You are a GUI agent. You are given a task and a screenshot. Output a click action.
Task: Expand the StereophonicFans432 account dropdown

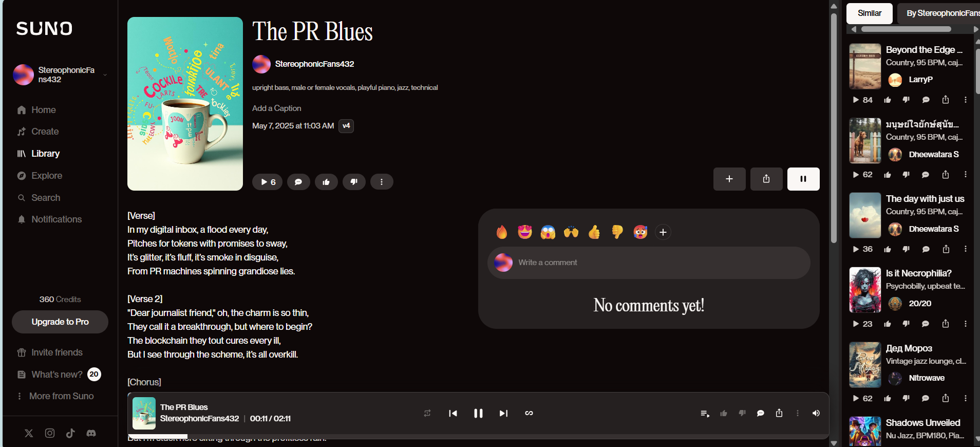(x=105, y=75)
